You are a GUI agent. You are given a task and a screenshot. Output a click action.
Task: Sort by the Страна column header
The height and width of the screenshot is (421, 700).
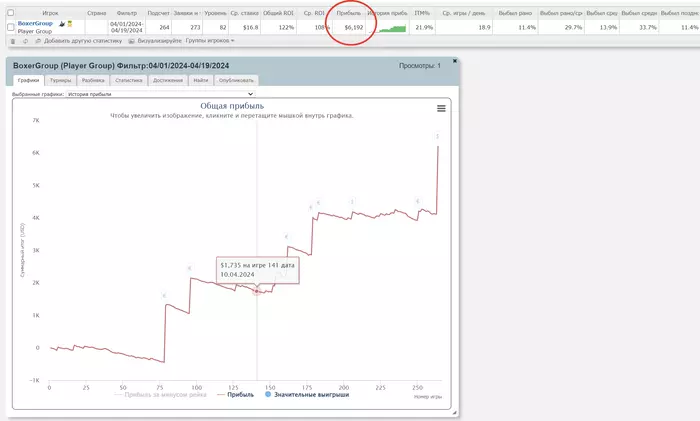tap(96, 13)
